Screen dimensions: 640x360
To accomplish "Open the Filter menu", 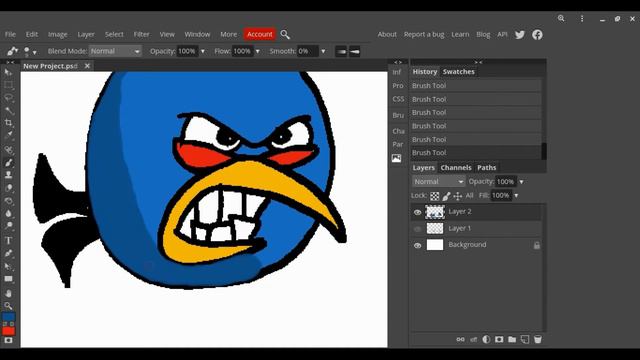I will (142, 35).
